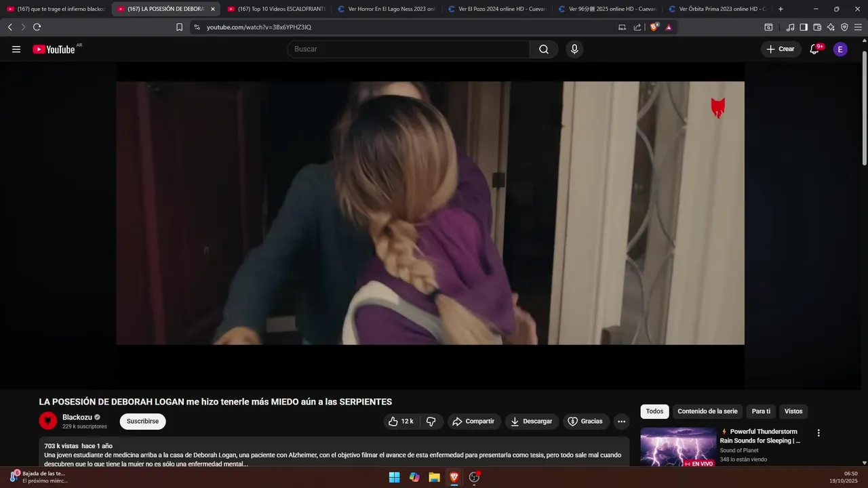Open the purple account avatar menu

click(840, 49)
